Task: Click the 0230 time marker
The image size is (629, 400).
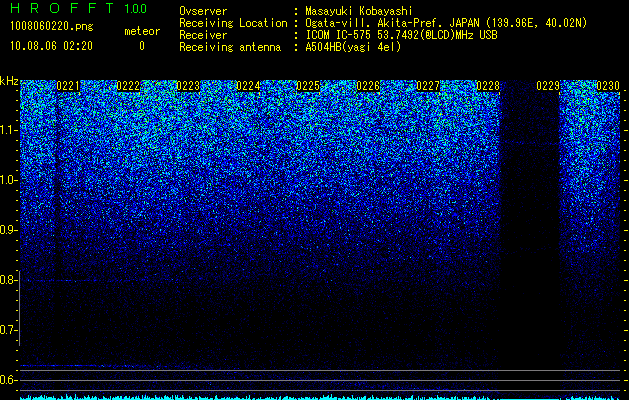Action: point(608,86)
